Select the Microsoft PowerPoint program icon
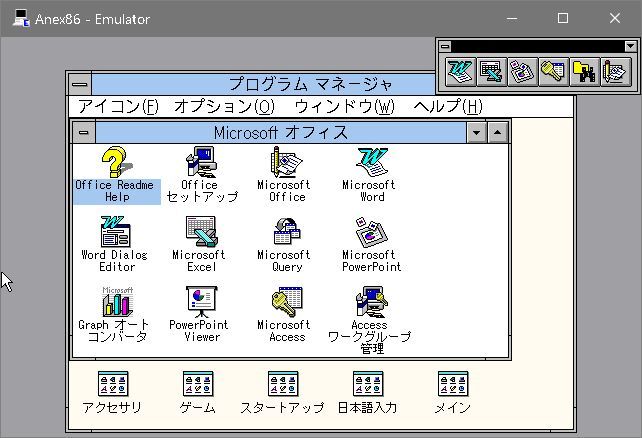 click(x=371, y=245)
